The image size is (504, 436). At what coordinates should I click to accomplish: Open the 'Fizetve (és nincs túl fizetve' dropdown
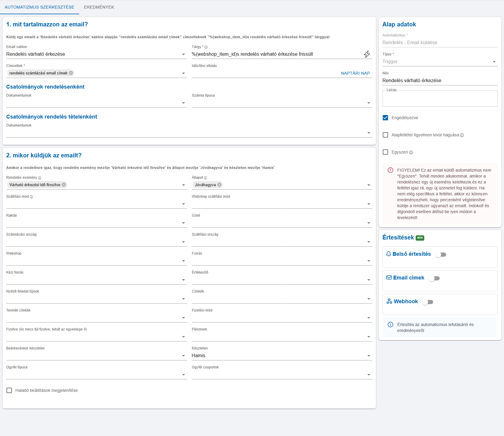point(96,337)
